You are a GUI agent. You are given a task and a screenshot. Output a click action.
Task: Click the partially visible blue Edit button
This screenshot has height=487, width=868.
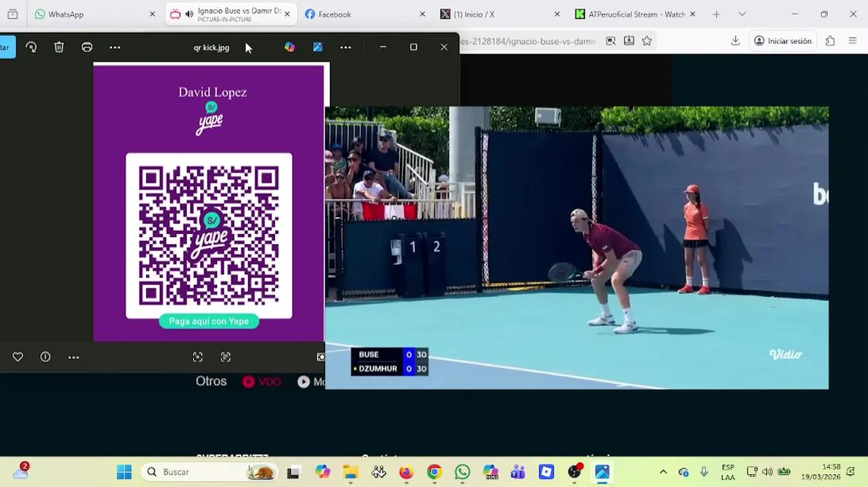7,47
